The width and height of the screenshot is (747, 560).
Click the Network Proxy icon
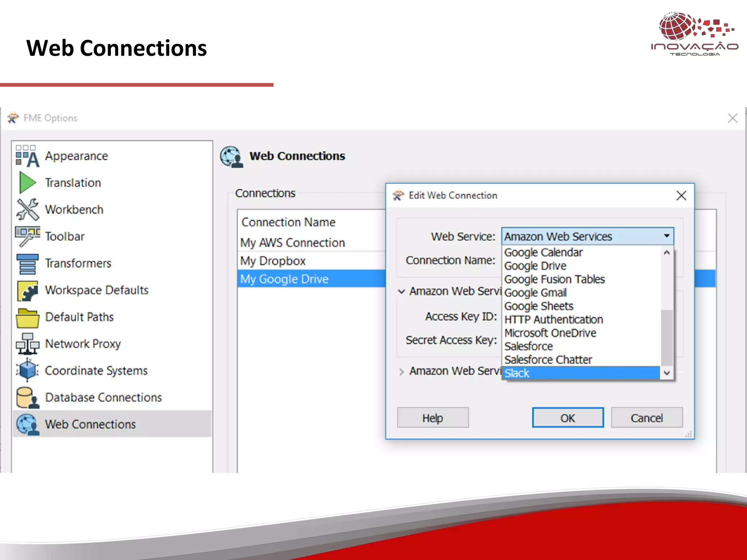click(27, 344)
